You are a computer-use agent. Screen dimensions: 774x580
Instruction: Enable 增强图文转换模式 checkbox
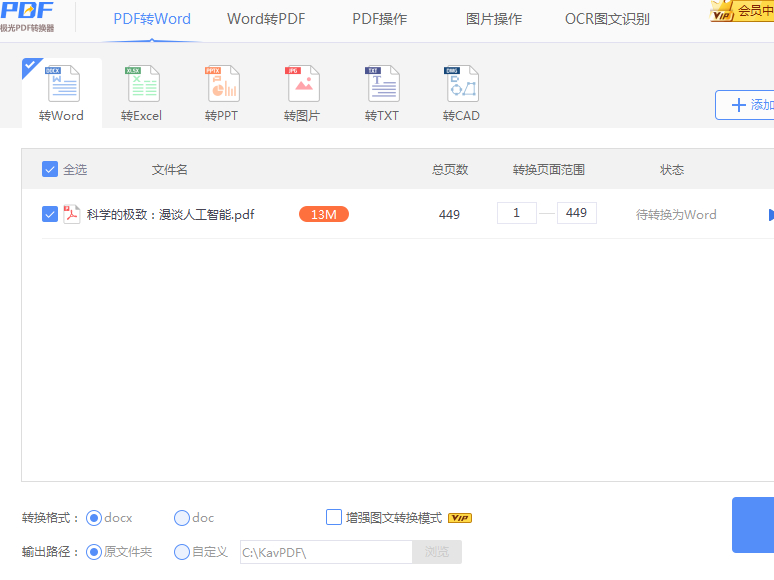click(334, 517)
